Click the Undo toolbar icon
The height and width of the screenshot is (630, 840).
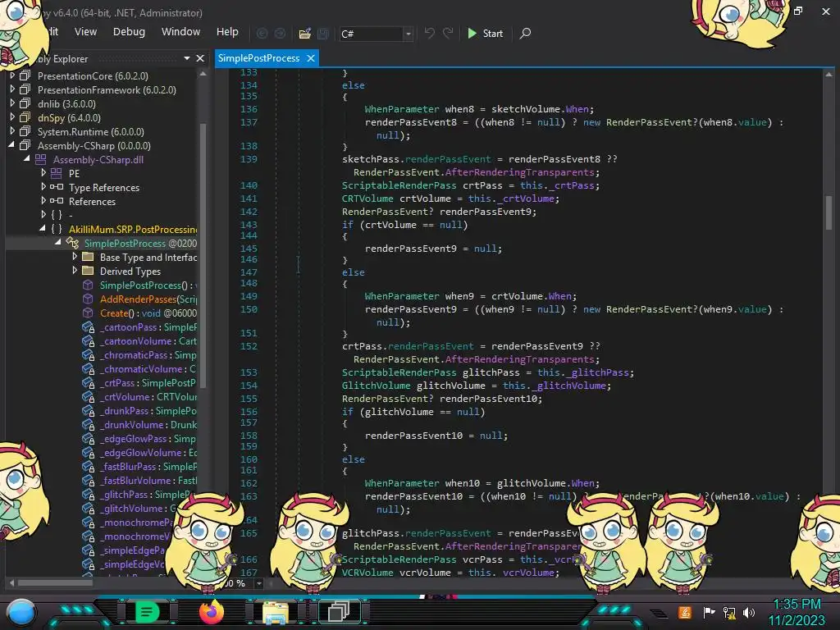(430, 33)
